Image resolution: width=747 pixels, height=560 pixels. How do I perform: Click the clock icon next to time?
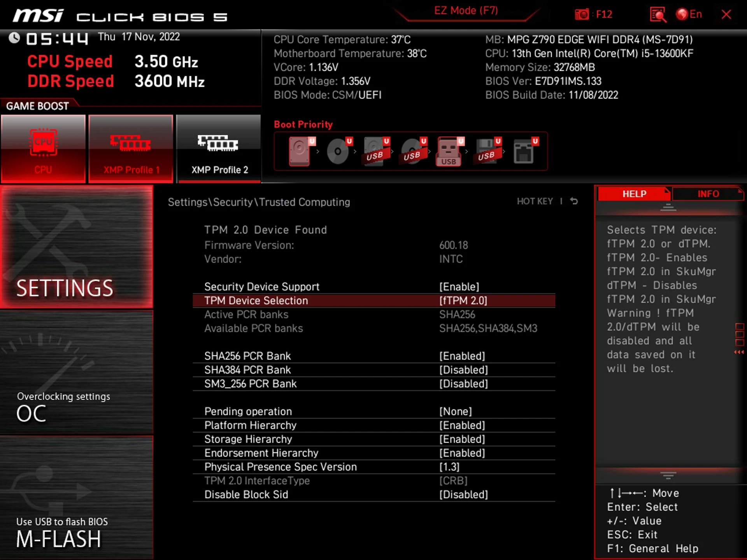pos(14,38)
